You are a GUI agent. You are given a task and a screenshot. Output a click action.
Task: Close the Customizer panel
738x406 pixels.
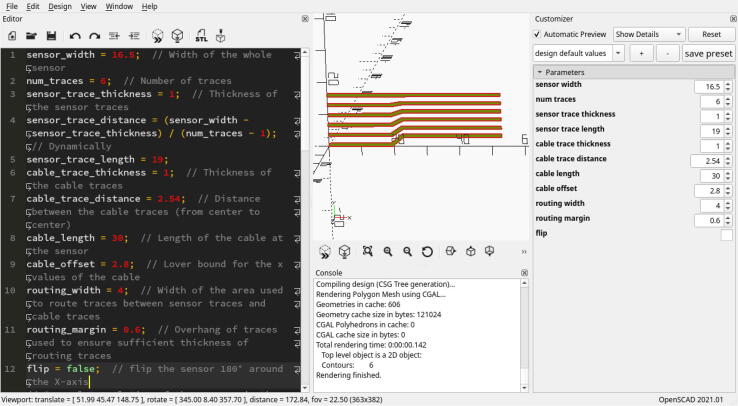(x=733, y=19)
